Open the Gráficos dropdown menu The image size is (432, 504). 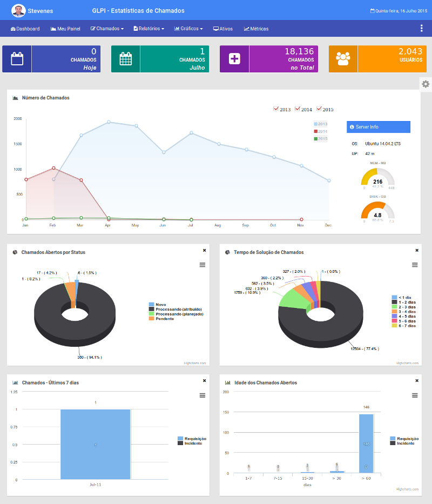click(x=188, y=29)
